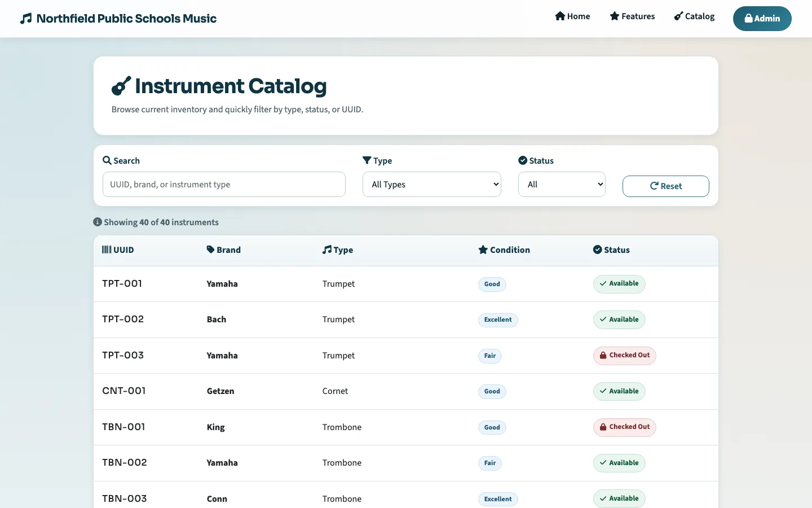Image resolution: width=812 pixels, height=508 pixels.
Task: Click the Conn brand cell
Action: (x=217, y=499)
